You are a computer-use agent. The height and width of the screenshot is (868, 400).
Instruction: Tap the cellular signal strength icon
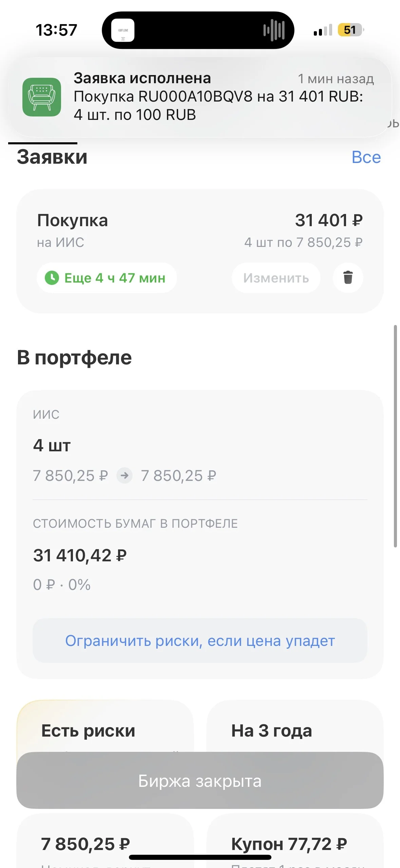(323, 30)
